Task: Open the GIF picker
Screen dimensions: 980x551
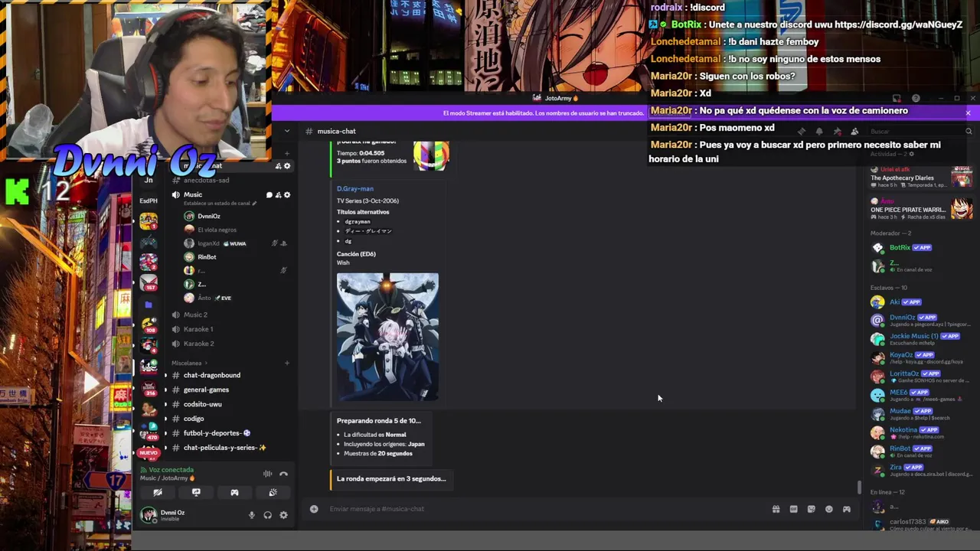Action: [x=793, y=509]
